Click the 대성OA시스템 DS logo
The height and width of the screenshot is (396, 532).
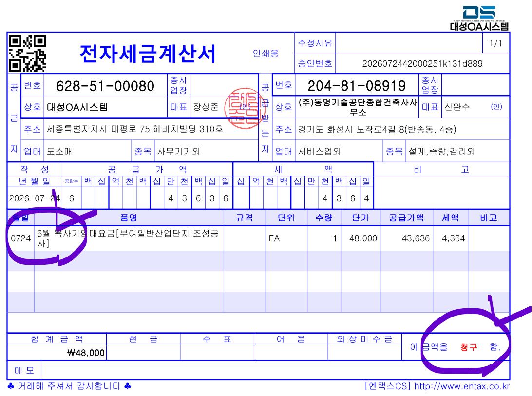479,19
